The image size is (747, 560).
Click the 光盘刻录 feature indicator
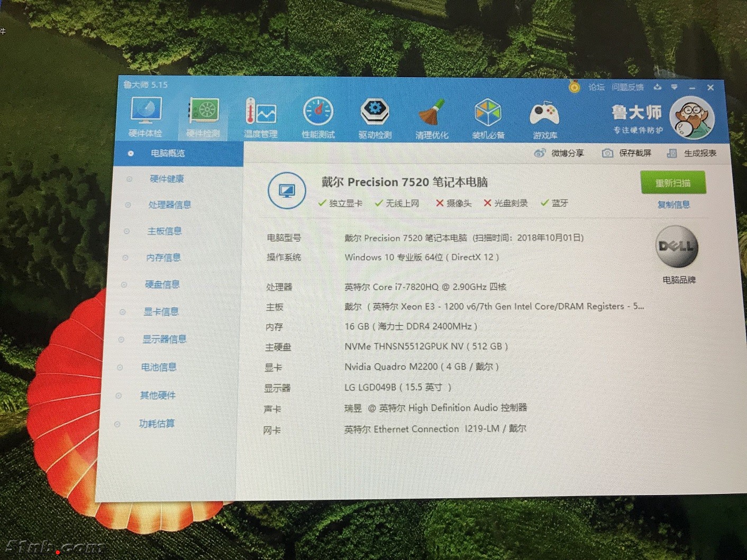click(x=506, y=203)
